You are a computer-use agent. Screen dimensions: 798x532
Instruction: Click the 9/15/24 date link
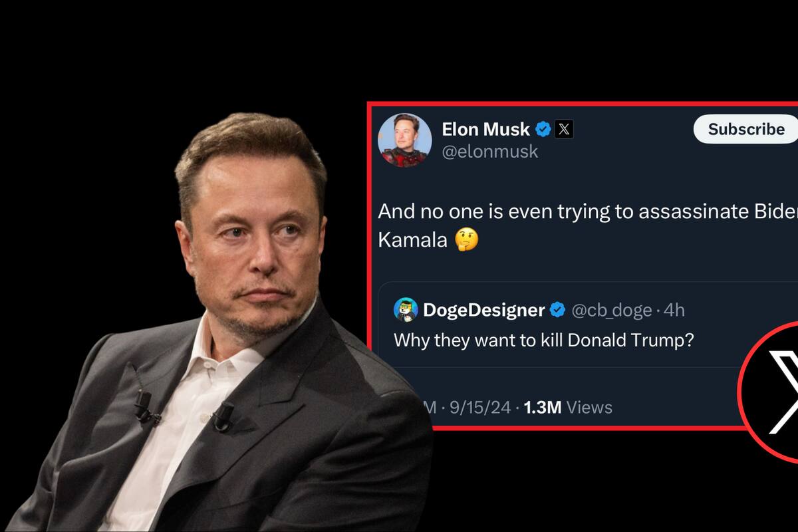point(482,407)
